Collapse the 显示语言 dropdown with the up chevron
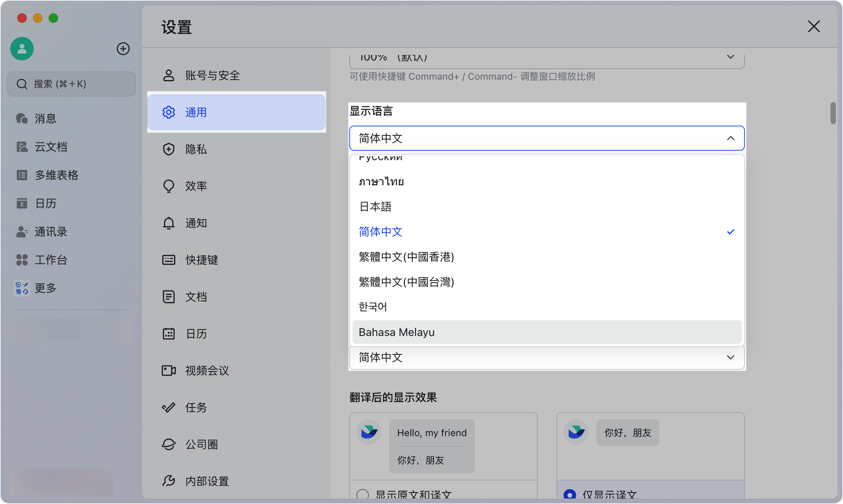 click(730, 138)
